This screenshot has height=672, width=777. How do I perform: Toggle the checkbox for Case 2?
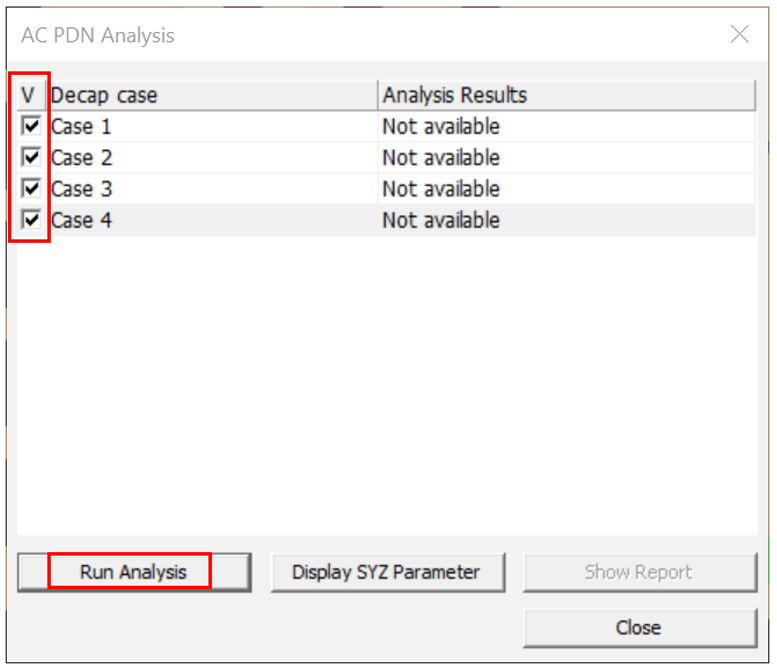[32, 158]
